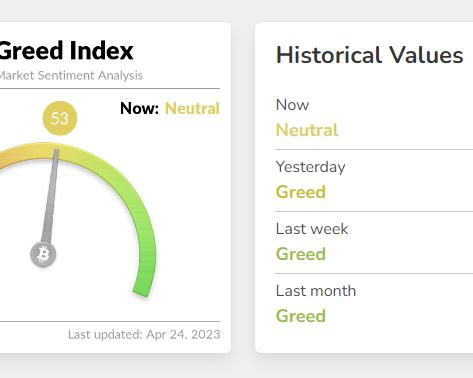The height and width of the screenshot is (378, 473).
Task: Select the Yesterday row label
Action: [310, 167]
